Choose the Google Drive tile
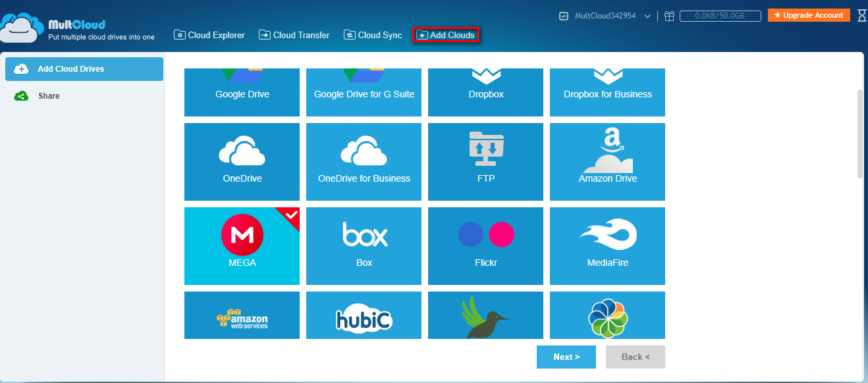Viewport: 868px width, 383px height. pyautogui.click(x=242, y=92)
